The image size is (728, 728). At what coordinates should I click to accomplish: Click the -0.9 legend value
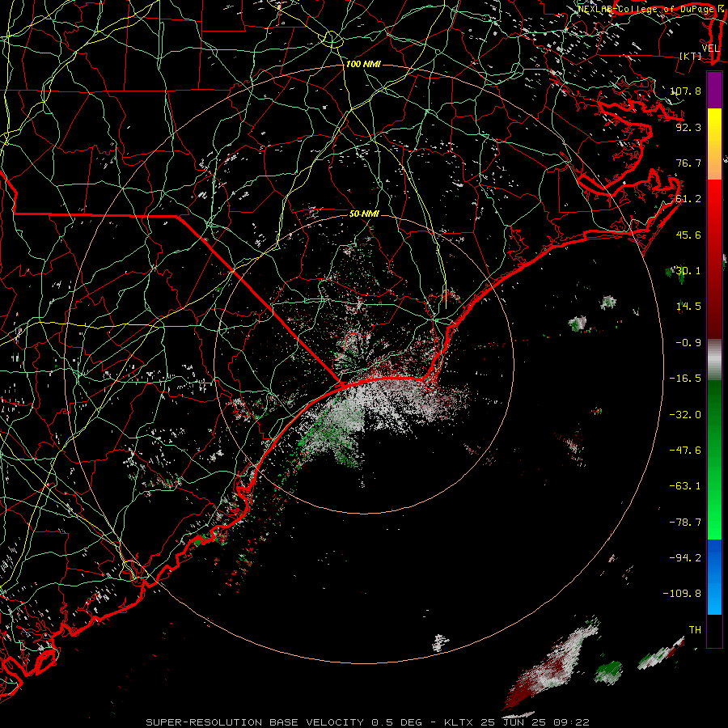[x=688, y=343]
